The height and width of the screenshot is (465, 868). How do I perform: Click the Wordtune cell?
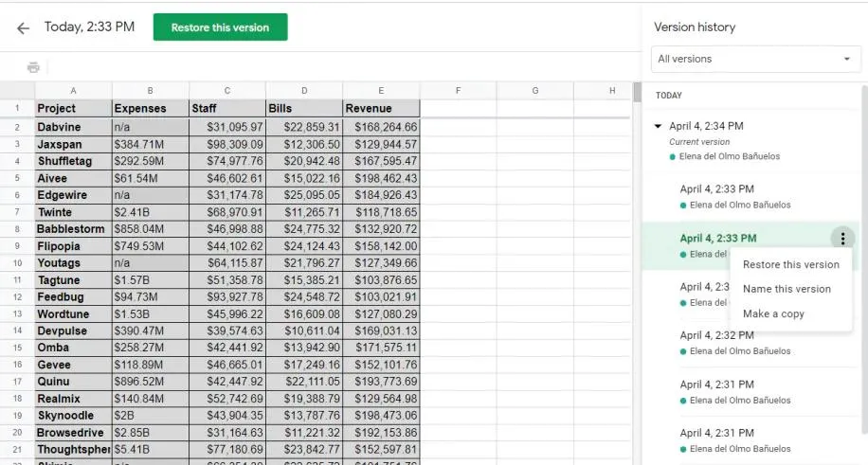tap(73, 313)
